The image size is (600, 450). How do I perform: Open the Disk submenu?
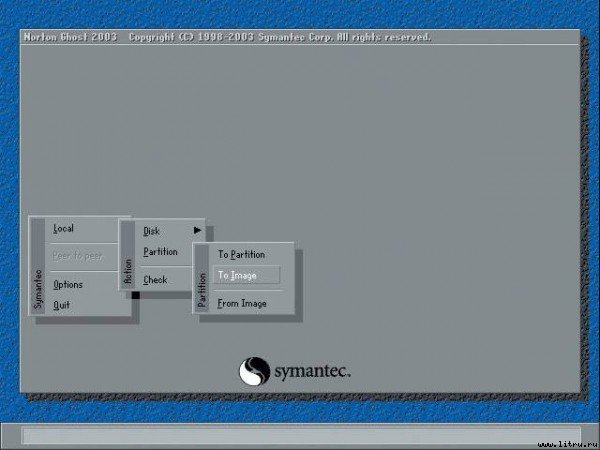tap(152, 231)
